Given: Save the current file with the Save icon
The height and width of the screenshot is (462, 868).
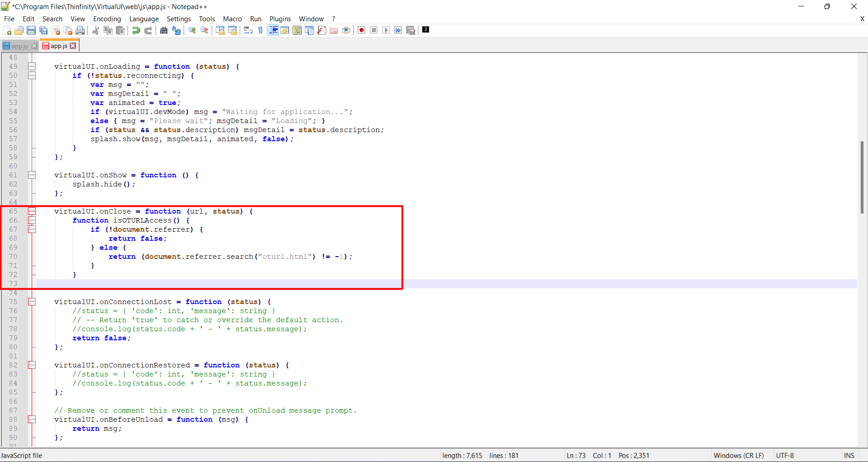Looking at the screenshot, I should click(x=31, y=30).
